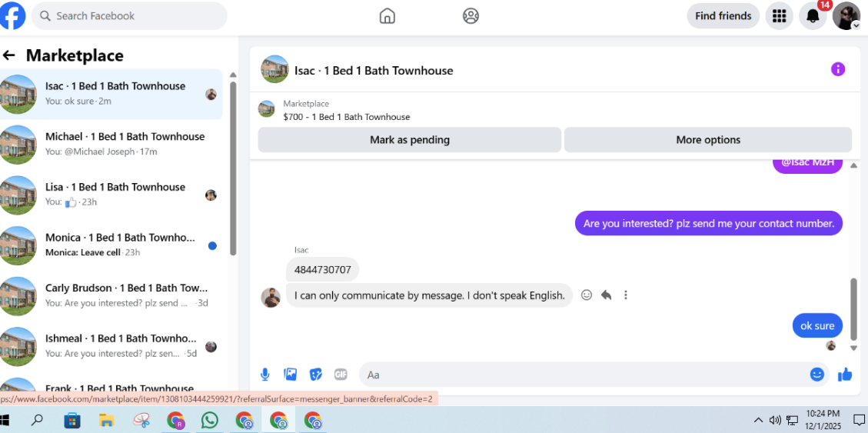Viewport: 868px width, 433px height.
Task: Open the emoji picker in message box
Action: pyautogui.click(x=817, y=375)
